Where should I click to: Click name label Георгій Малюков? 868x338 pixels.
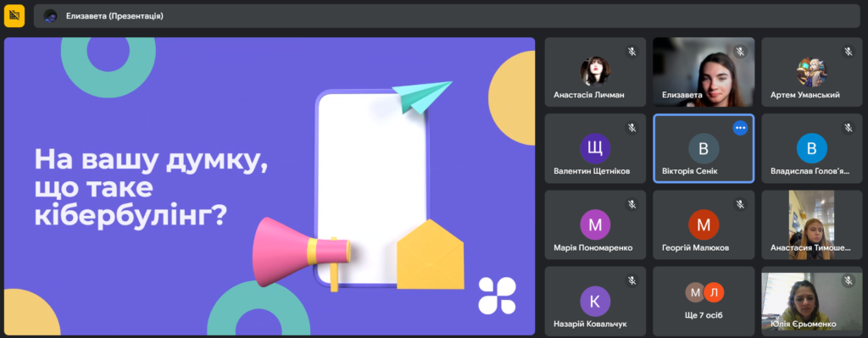tap(695, 248)
